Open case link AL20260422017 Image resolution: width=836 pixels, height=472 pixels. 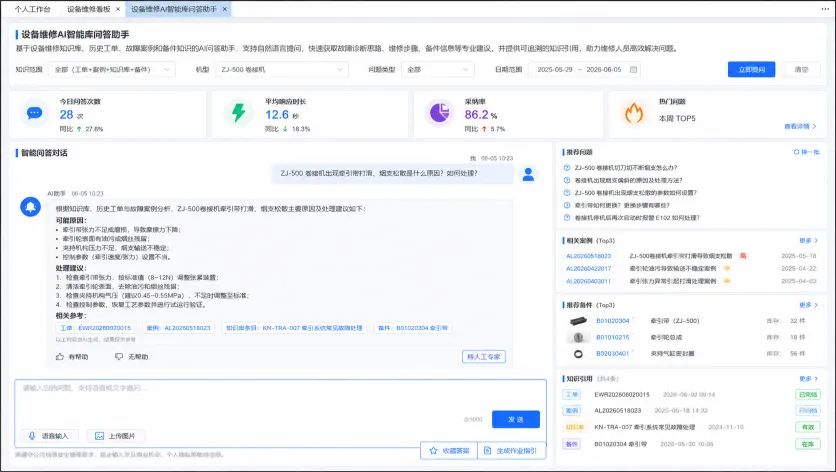click(x=589, y=268)
